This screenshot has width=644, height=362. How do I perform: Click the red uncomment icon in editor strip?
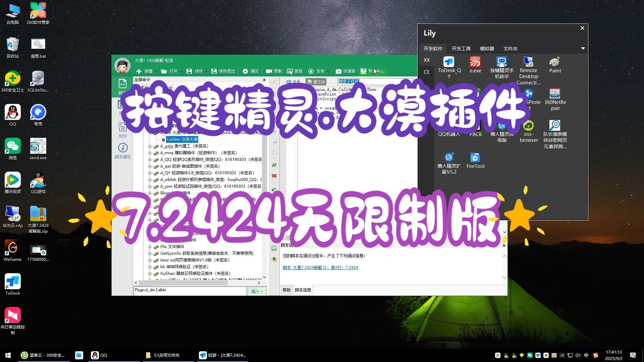pyautogui.click(x=274, y=176)
